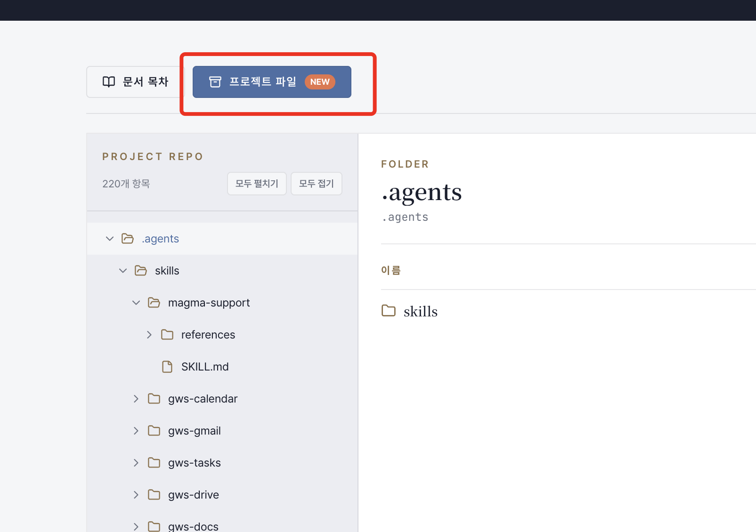Viewport: 756px width, 532px height.
Task: Select the gws-docs tree label
Action: click(x=194, y=526)
